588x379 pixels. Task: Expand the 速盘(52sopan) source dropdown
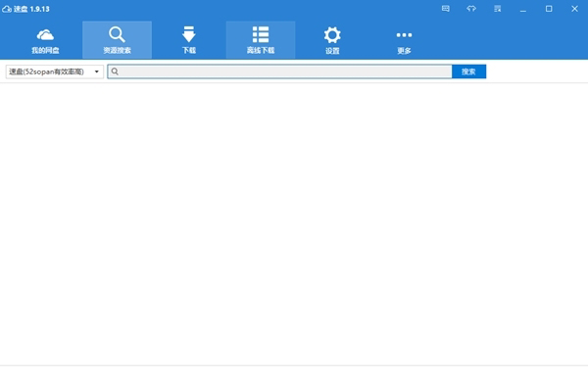click(55, 71)
